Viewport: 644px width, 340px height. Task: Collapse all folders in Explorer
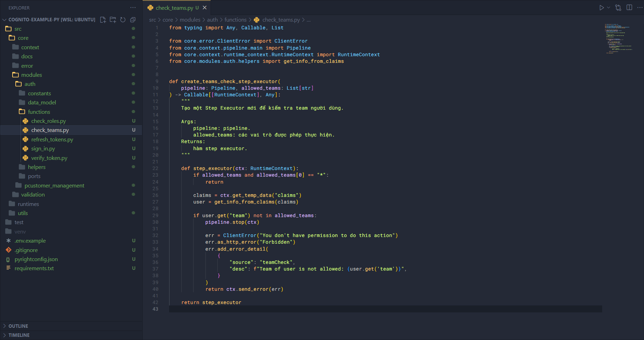point(133,20)
